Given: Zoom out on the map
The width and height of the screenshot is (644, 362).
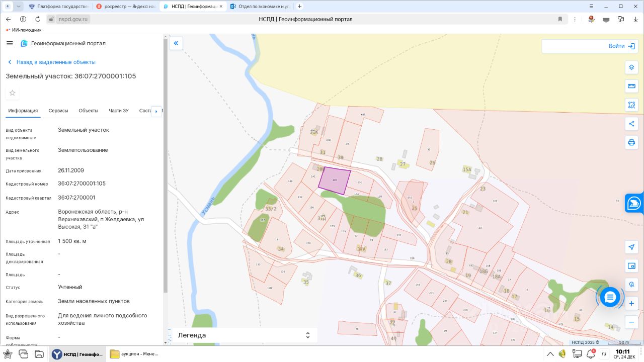Looking at the screenshot, I should pyautogui.click(x=631, y=322).
